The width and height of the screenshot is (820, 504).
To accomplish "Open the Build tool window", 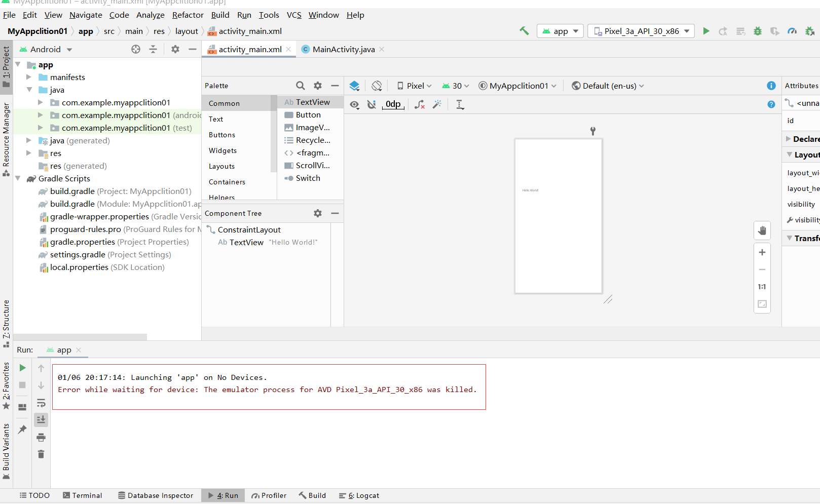I will [312, 495].
